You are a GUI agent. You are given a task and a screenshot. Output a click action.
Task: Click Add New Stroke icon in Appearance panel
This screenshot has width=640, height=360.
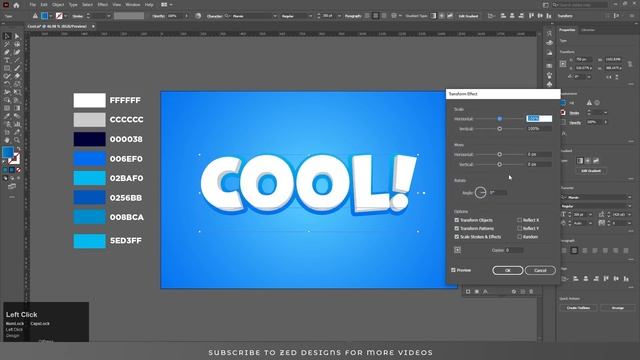click(468, 291)
